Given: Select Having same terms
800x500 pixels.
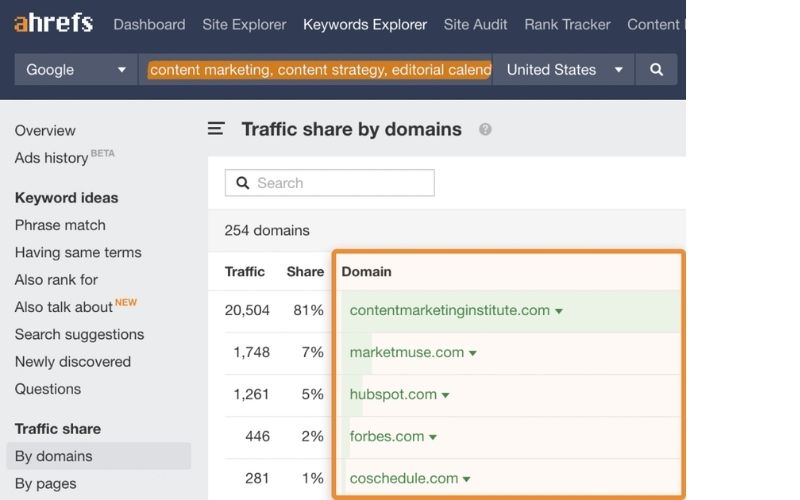Looking at the screenshot, I should click(78, 253).
